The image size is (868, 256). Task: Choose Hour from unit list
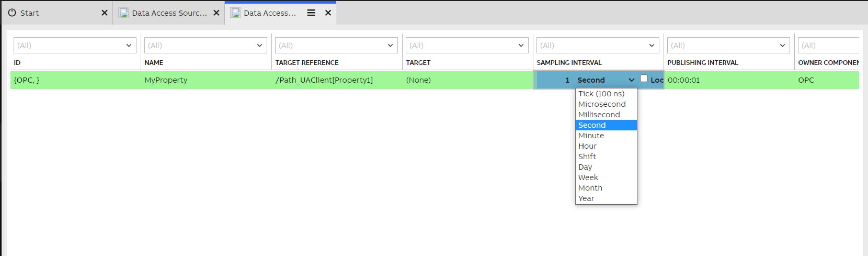point(606,146)
